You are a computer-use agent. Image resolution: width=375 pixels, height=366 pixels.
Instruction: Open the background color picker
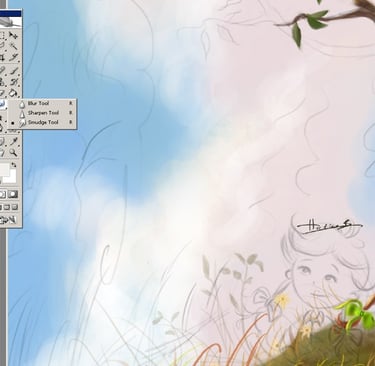[x=11, y=177]
